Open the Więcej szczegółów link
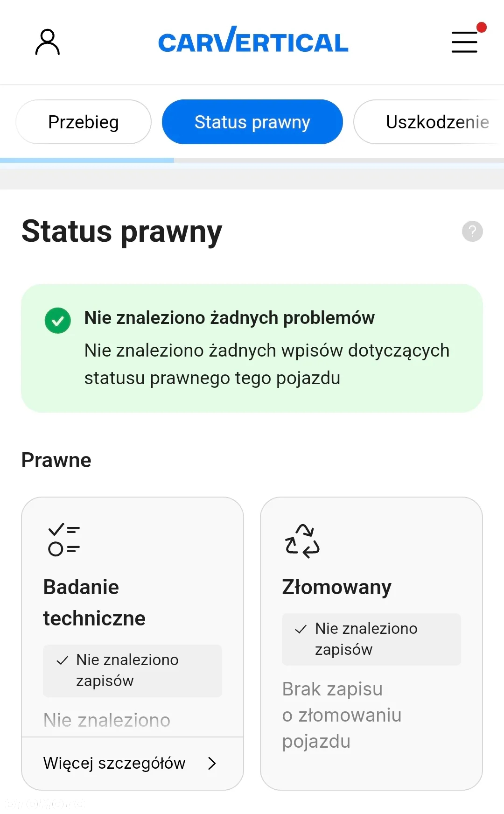Screen dimensions: 504x814 (114, 763)
